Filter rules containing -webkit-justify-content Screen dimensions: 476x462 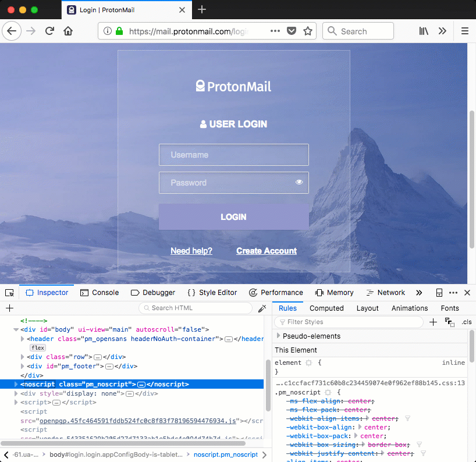coord(423,453)
